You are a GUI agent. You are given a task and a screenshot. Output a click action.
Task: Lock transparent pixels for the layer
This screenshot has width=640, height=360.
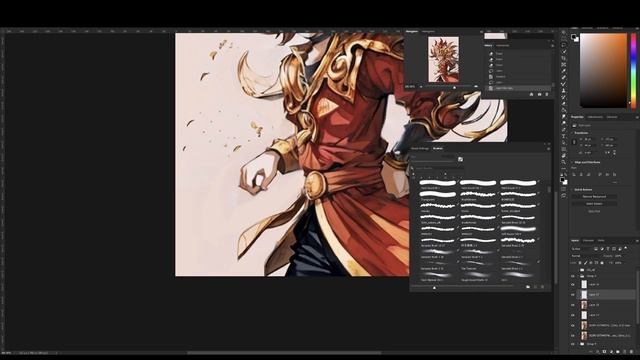coord(580,263)
